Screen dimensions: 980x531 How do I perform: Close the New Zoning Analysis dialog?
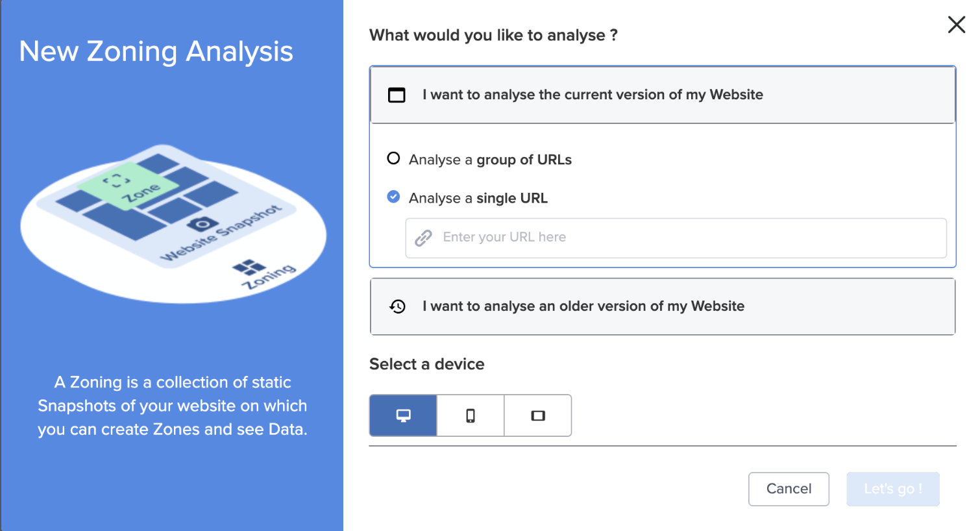957,25
